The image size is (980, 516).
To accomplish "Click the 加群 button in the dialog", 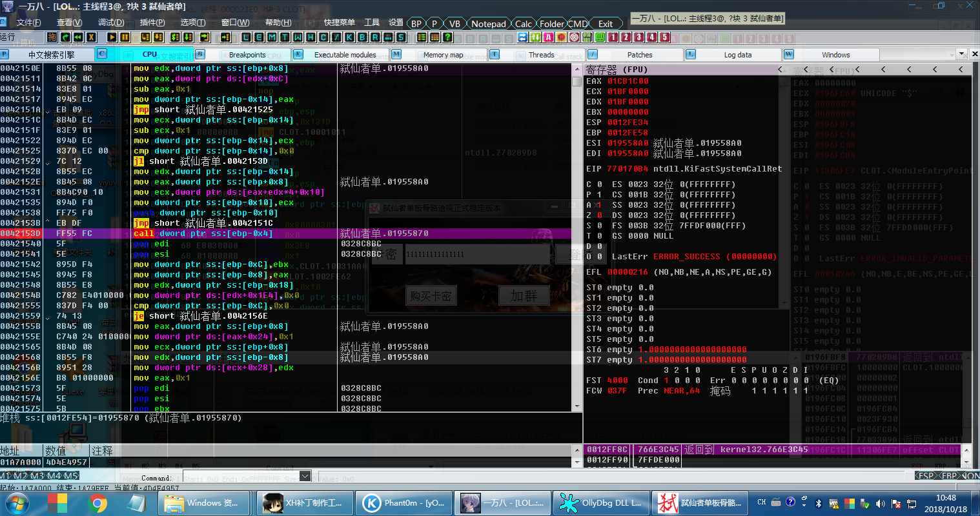I will coord(524,295).
